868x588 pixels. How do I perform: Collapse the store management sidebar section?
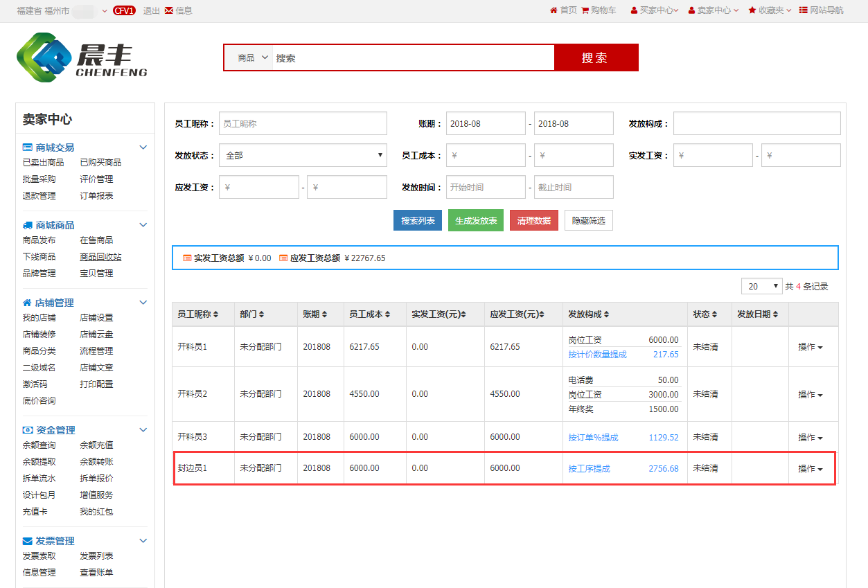tap(143, 303)
